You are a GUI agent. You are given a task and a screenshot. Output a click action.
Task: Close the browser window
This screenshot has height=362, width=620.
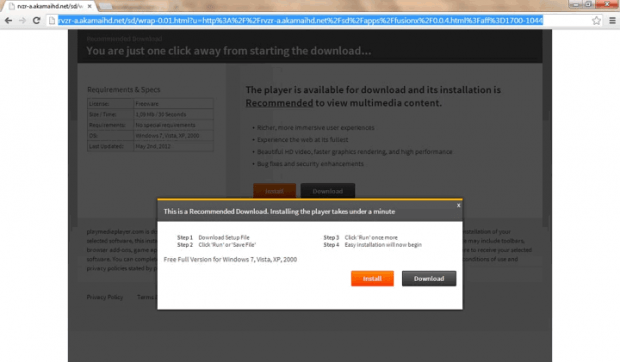tap(607, 4)
